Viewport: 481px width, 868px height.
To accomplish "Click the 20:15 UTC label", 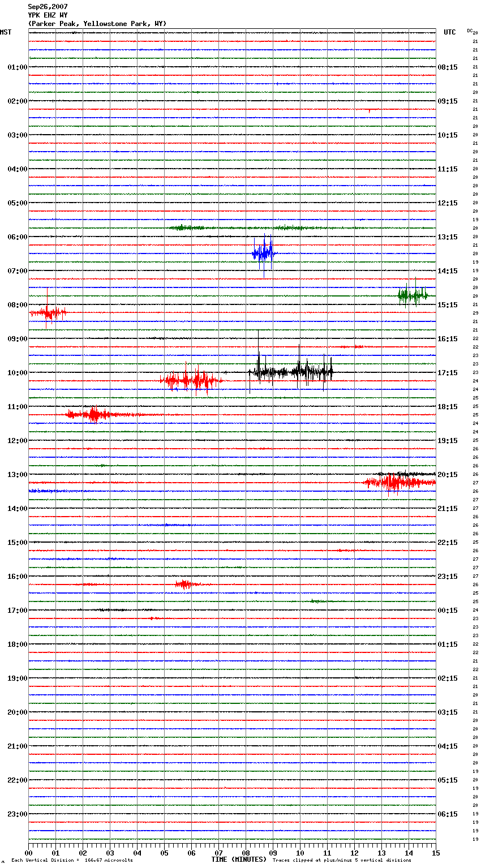I will click(x=448, y=475).
